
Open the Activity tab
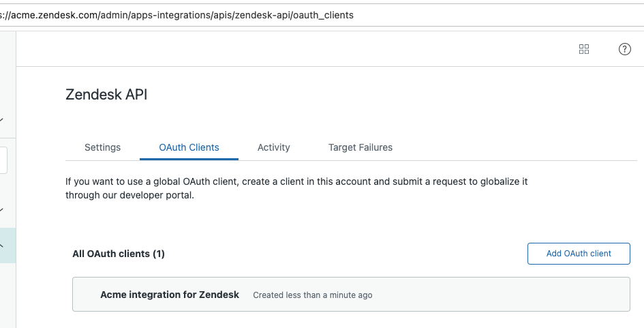pyautogui.click(x=273, y=147)
